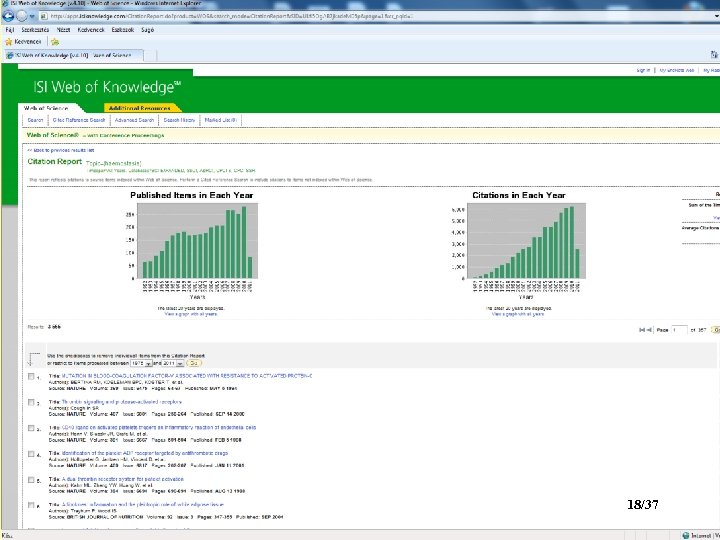Check the box for record 6
This screenshot has width=720, height=540.
point(31,505)
